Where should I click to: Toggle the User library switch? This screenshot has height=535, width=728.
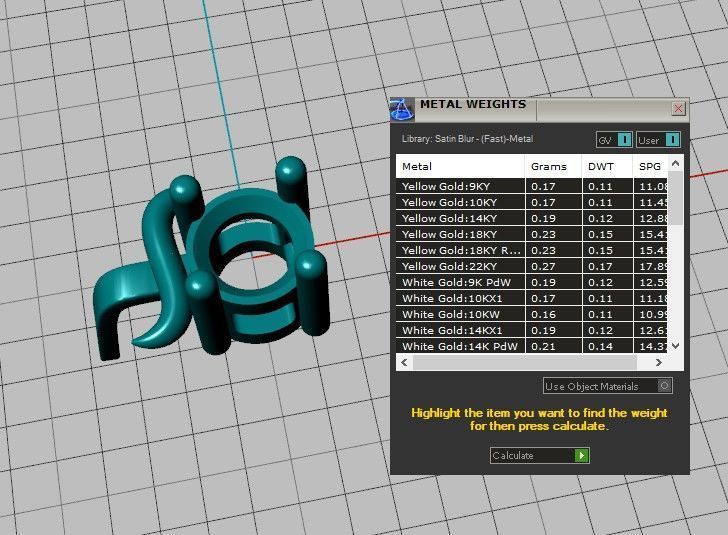(x=658, y=140)
